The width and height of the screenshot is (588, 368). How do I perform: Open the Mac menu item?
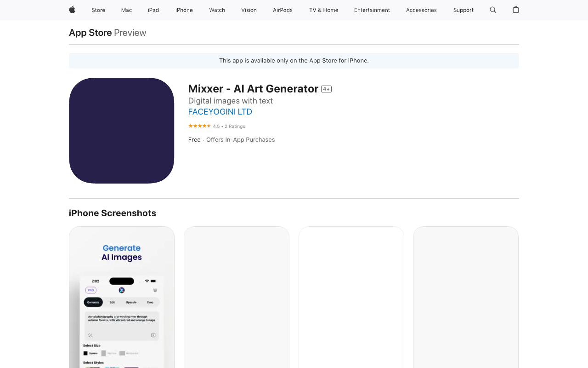126,10
